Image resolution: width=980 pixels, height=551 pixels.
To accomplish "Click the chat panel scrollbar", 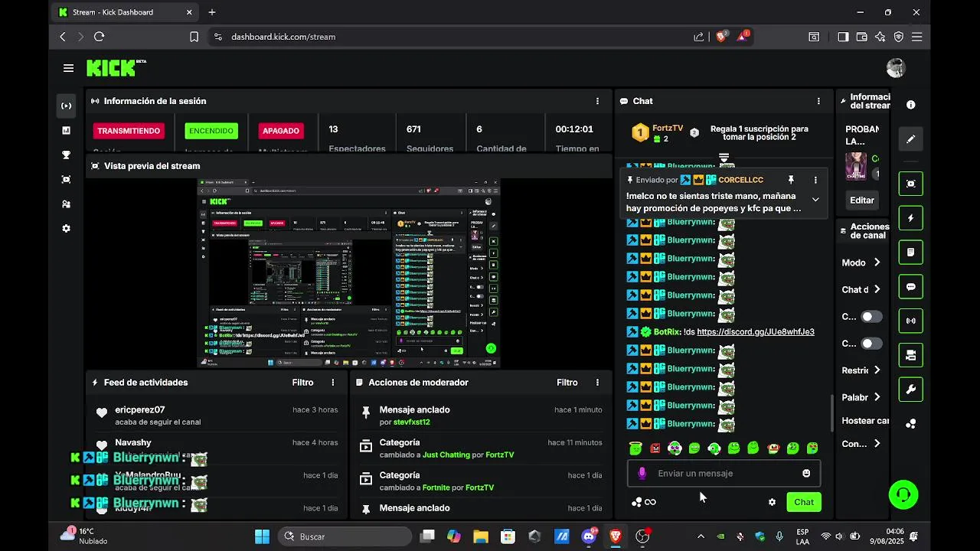I will coord(831,413).
